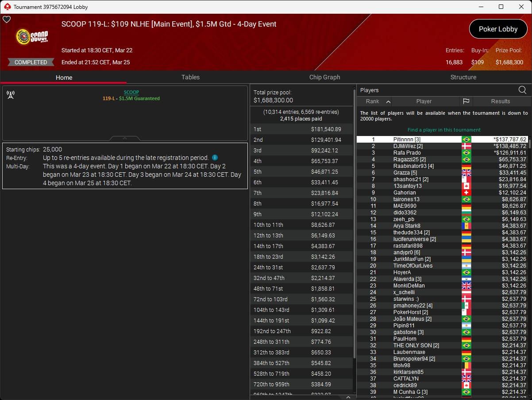This screenshot has height=400, width=532.
Task: Click Find a player in this tournament
Action: 444,130
